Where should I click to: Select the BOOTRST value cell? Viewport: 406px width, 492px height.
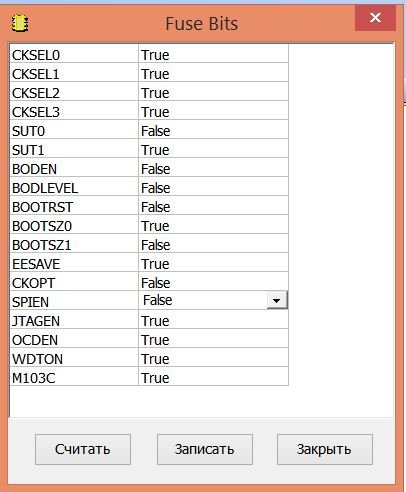[x=213, y=207]
